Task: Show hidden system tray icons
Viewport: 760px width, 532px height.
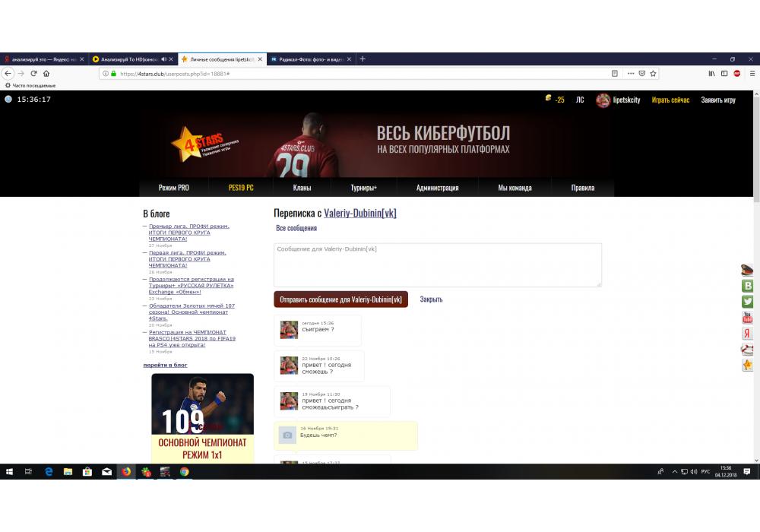Action: [x=673, y=472]
